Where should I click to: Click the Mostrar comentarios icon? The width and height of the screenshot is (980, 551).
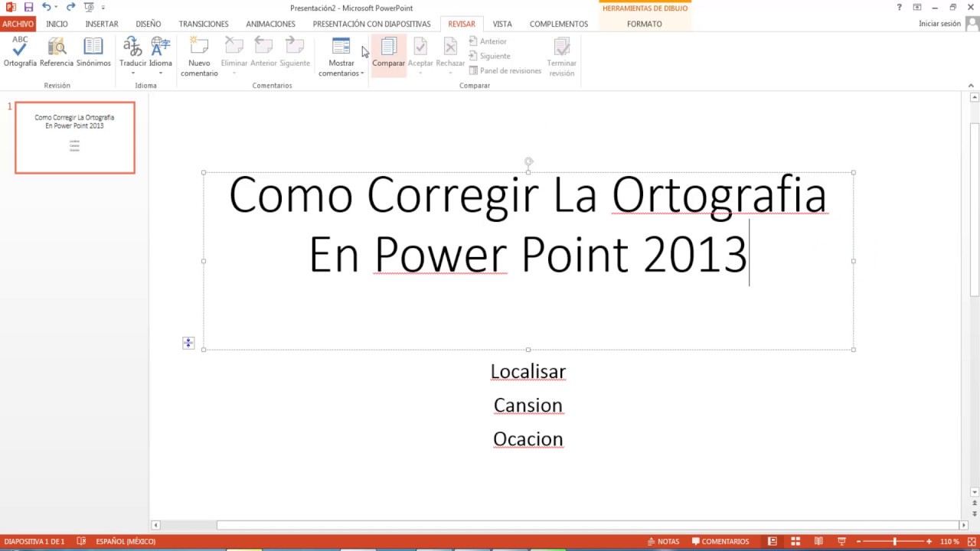[341, 47]
